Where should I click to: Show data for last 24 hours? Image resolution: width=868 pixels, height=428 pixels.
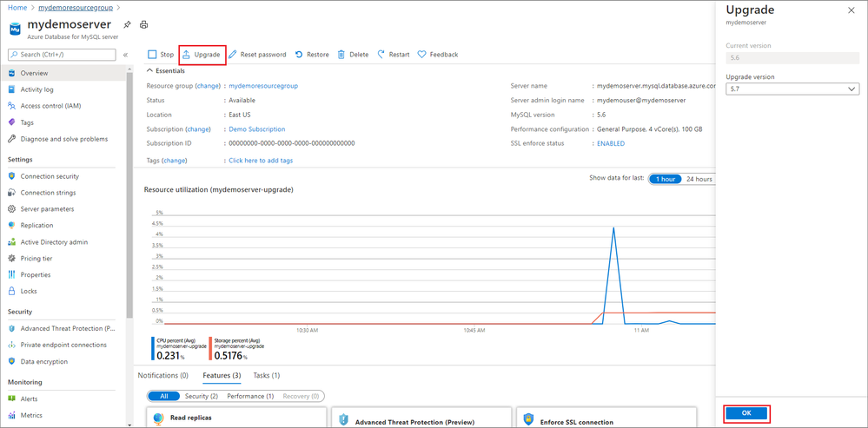(x=699, y=179)
